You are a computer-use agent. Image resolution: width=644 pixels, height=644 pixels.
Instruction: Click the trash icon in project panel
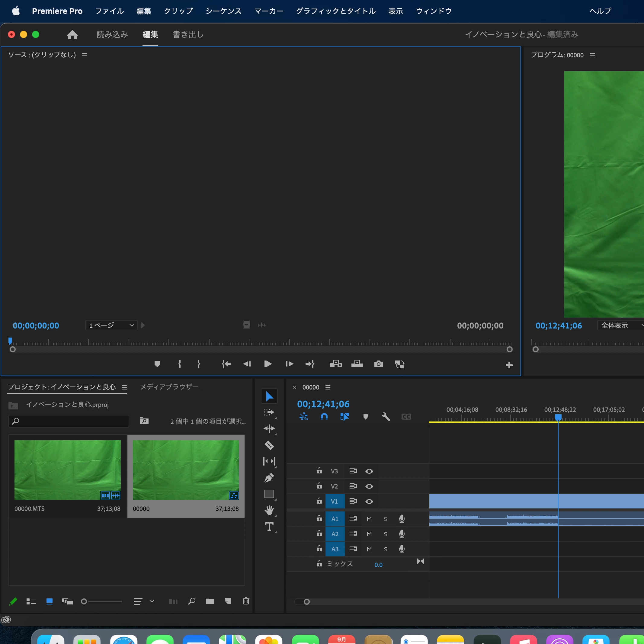pos(246,601)
